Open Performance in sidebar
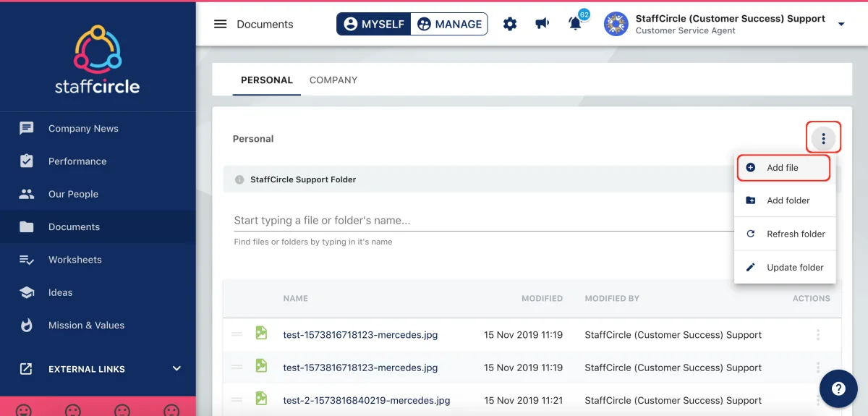868x416 pixels. [x=98, y=161]
